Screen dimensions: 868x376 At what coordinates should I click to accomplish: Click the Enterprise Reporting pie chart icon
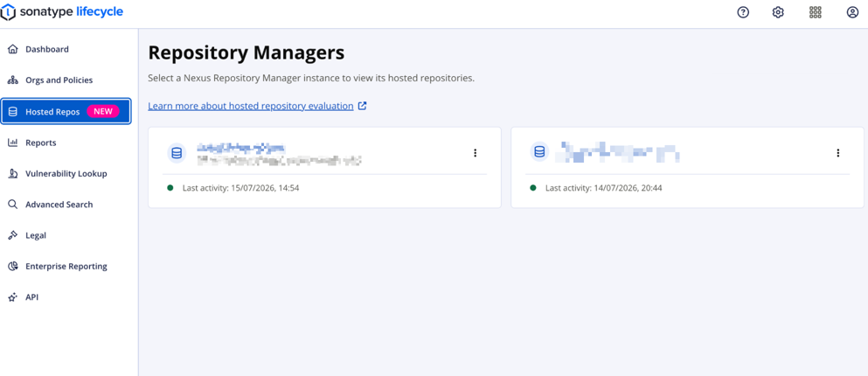[13, 267]
